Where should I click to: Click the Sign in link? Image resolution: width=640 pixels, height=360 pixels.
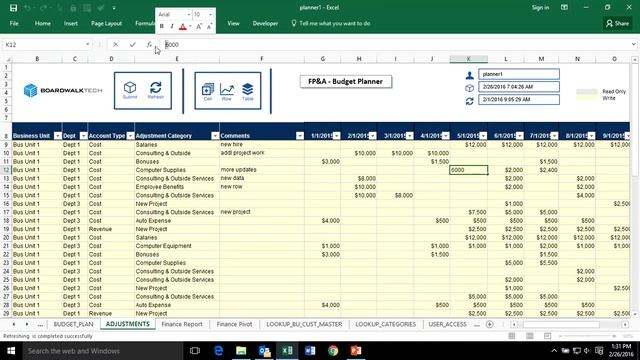[540, 7]
